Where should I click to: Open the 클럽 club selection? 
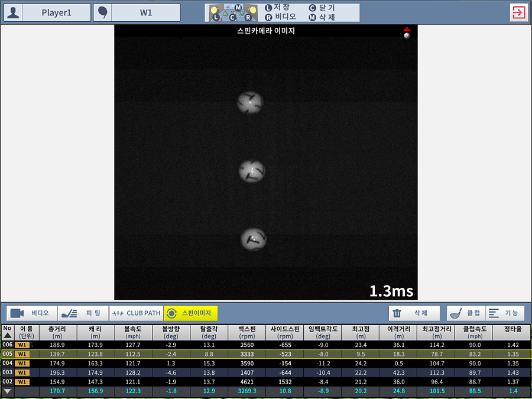click(x=465, y=313)
